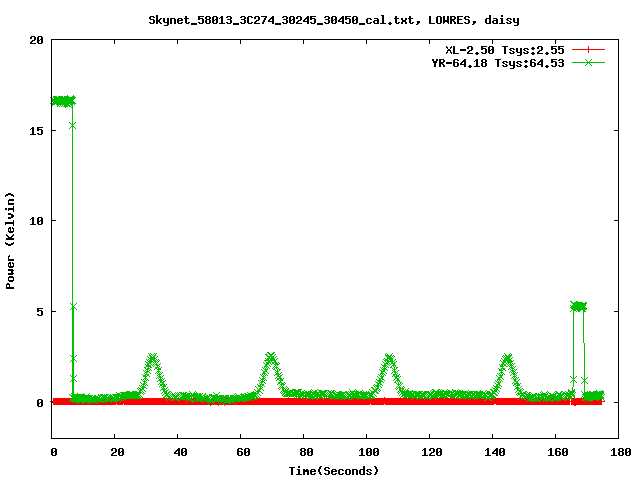The image size is (640, 480).
Task: Select the XL-2.50 Tsys:2.55 legend label
Action: click(x=504, y=50)
